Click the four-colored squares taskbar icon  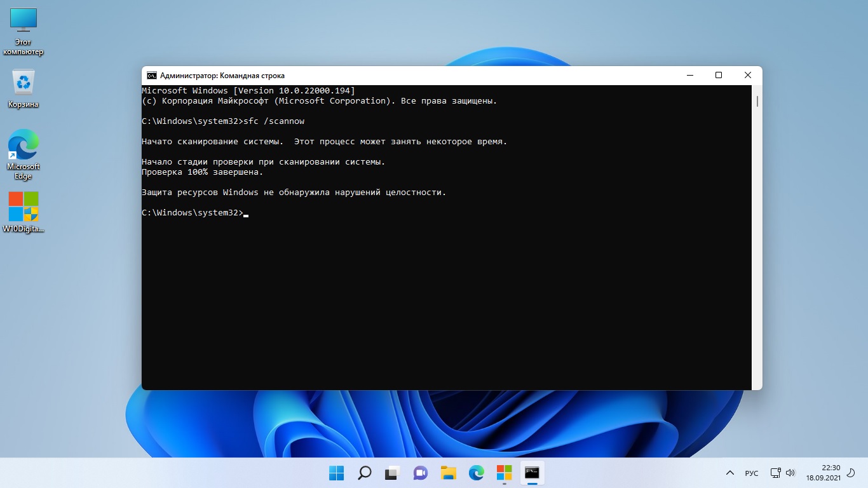click(505, 473)
